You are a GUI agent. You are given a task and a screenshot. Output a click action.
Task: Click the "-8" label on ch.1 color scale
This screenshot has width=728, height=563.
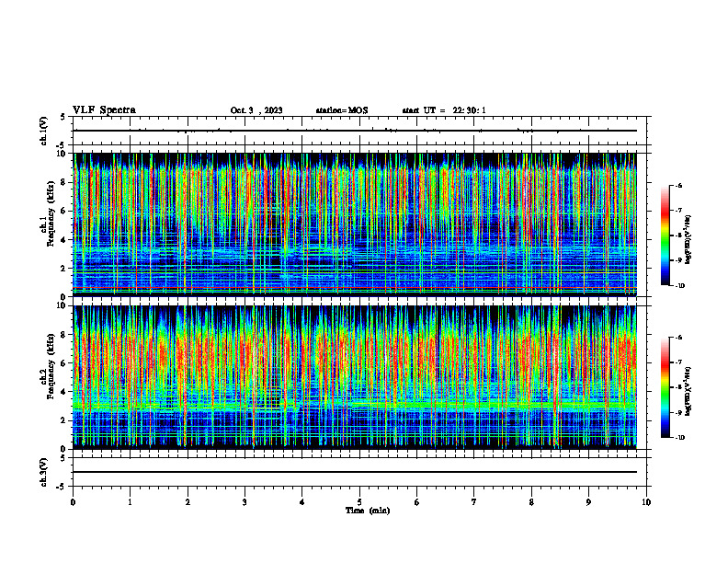[678, 236]
